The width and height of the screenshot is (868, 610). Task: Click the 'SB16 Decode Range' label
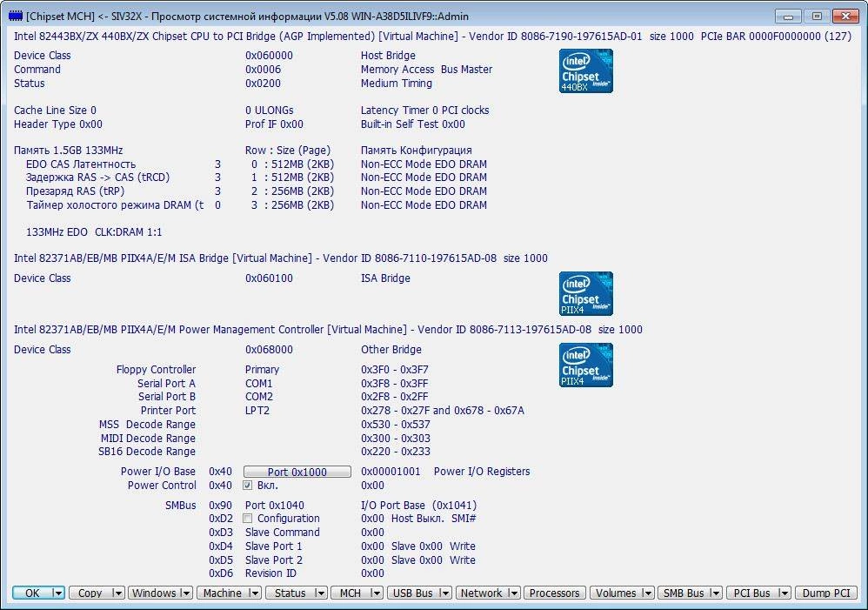tap(147, 452)
